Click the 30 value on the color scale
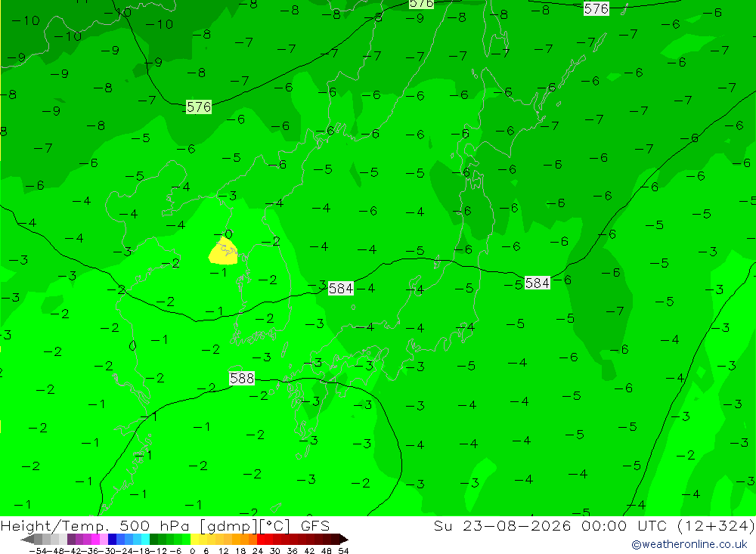Viewport: 756px width, 554px height. [275, 551]
